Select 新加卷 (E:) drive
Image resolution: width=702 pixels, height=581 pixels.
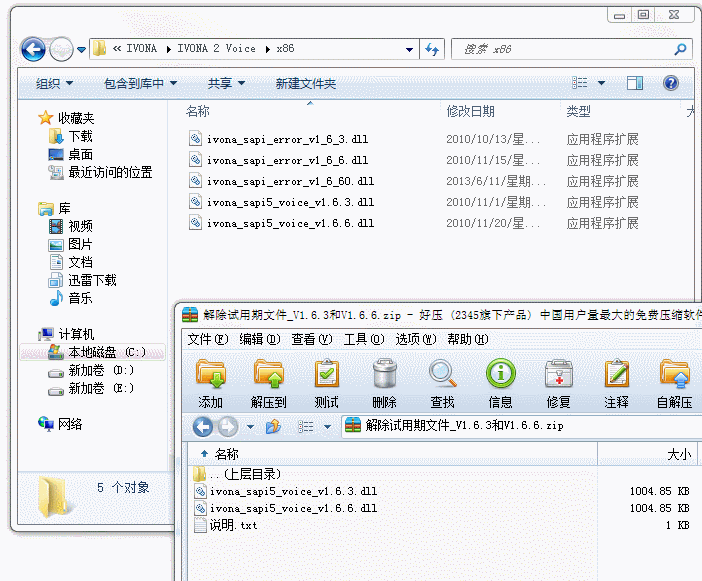click(101, 389)
